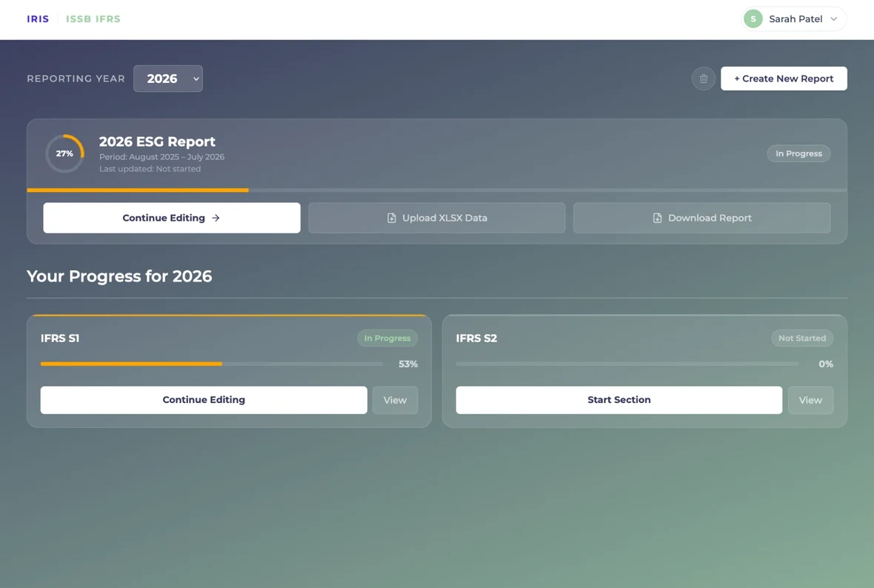
Task: Click the Create New Report button
Action: [x=784, y=78]
